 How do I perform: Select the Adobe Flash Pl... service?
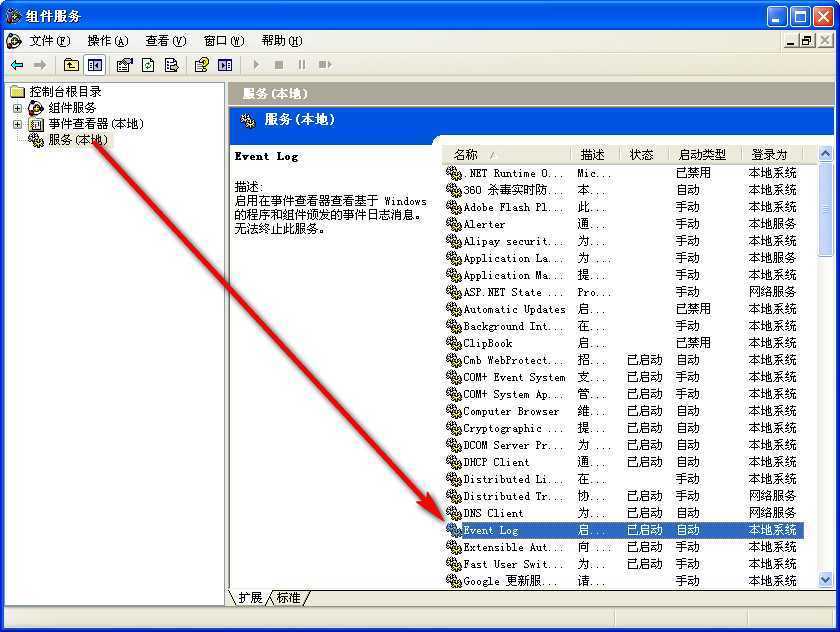[624, 207]
